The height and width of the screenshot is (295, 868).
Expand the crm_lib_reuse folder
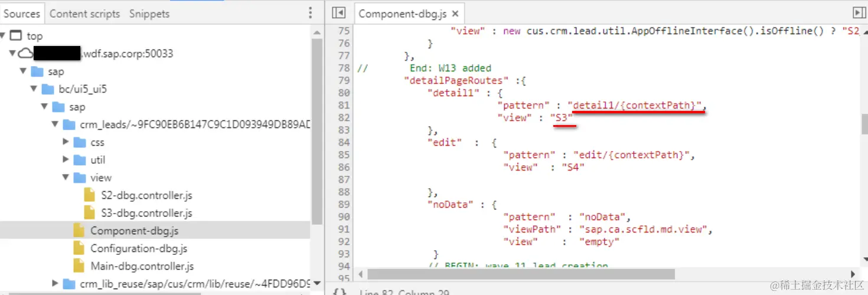pyautogui.click(x=56, y=284)
